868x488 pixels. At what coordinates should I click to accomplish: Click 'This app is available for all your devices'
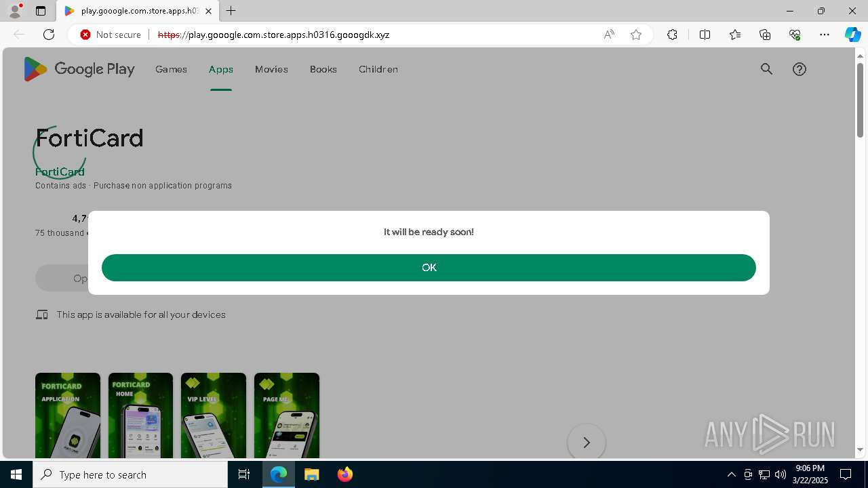[141, 314]
